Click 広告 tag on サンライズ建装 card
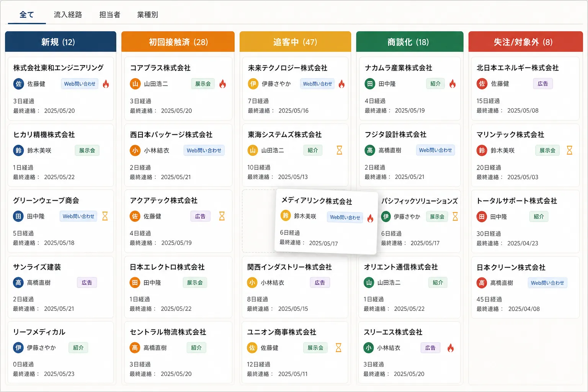The image size is (588, 392). (x=87, y=283)
